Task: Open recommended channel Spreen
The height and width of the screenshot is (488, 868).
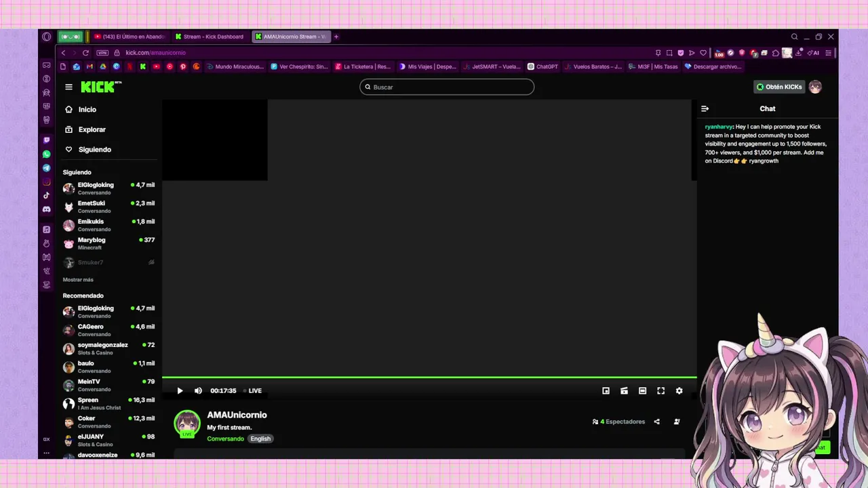Action: (x=108, y=403)
